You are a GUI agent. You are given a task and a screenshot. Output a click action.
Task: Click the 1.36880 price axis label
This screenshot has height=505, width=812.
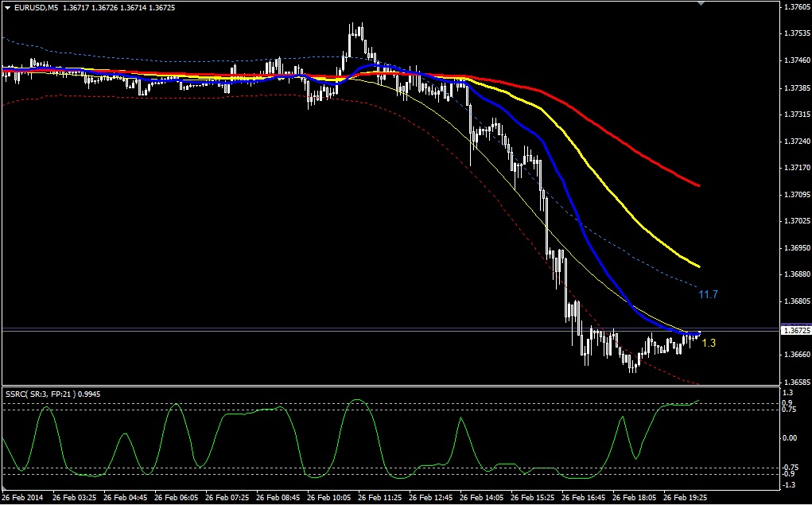[798, 274]
